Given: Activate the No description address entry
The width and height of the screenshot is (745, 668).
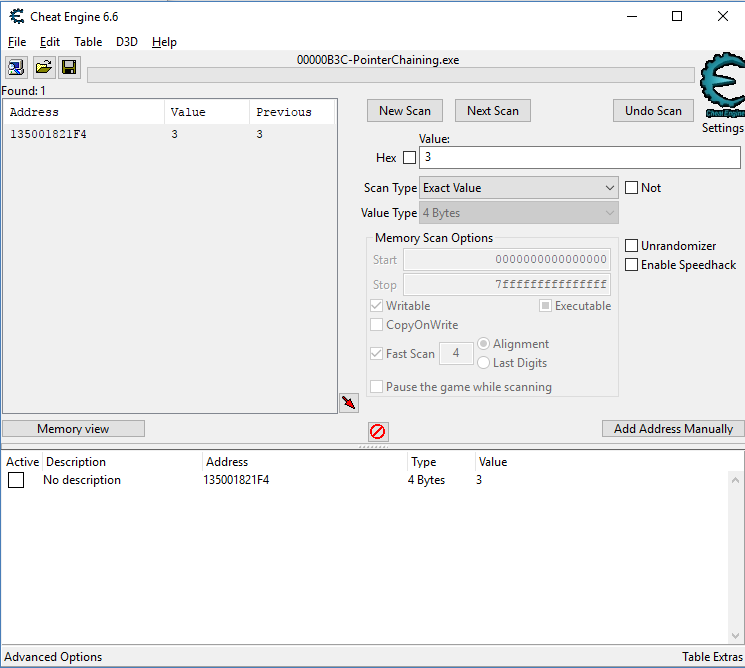Looking at the screenshot, I should click(16, 480).
